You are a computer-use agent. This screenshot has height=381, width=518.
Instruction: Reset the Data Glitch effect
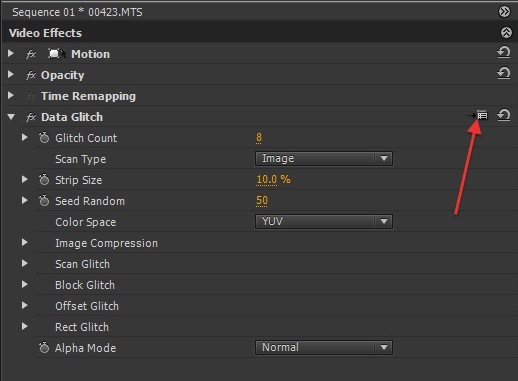pos(504,116)
